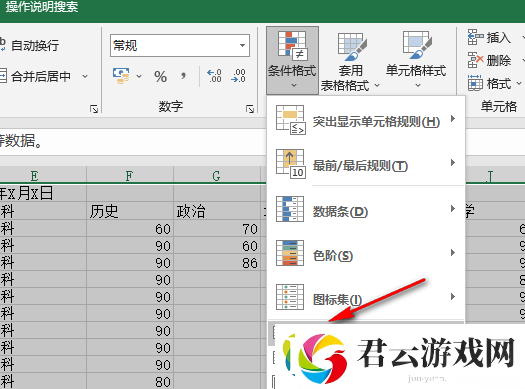This screenshot has width=525, height=389.
Task: Click the 套用表格格式 table format icon
Action: pyautogui.click(x=352, y=46)
